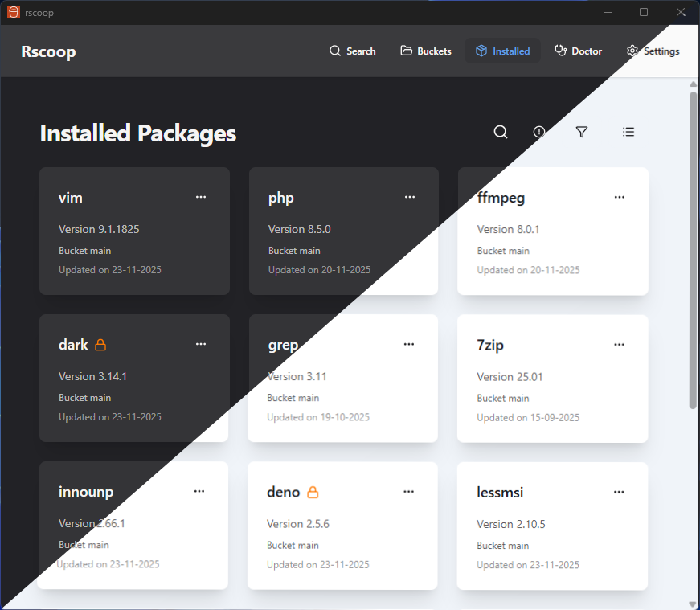Viewport: 700px width, 610px height.
Task: Switch to list view layout icon
Action: tap(628, 132)
